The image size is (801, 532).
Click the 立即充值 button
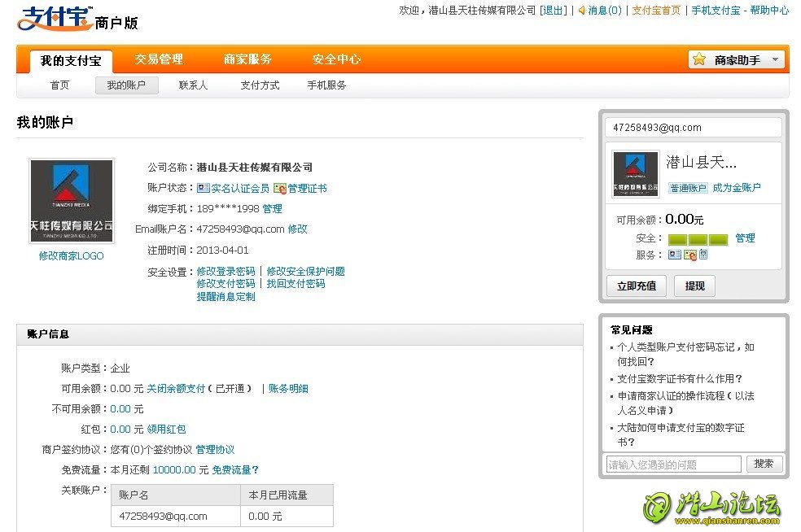pyautogui.click(x=637, y=286)
